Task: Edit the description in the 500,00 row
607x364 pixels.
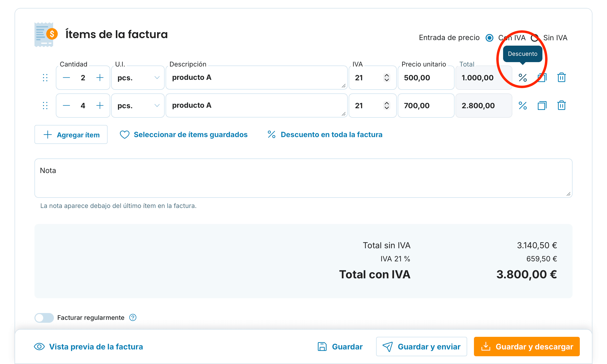Action: (x=256, y=78)
